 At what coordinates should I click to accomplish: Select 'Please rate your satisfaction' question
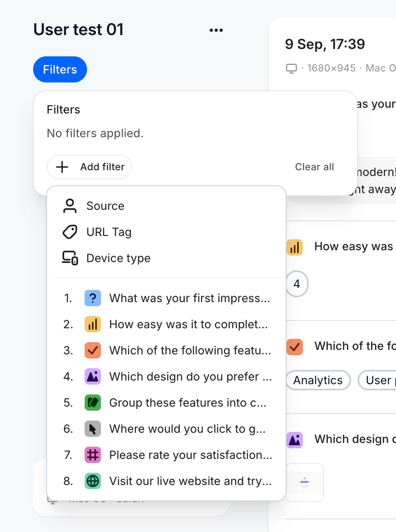(190, 455)
